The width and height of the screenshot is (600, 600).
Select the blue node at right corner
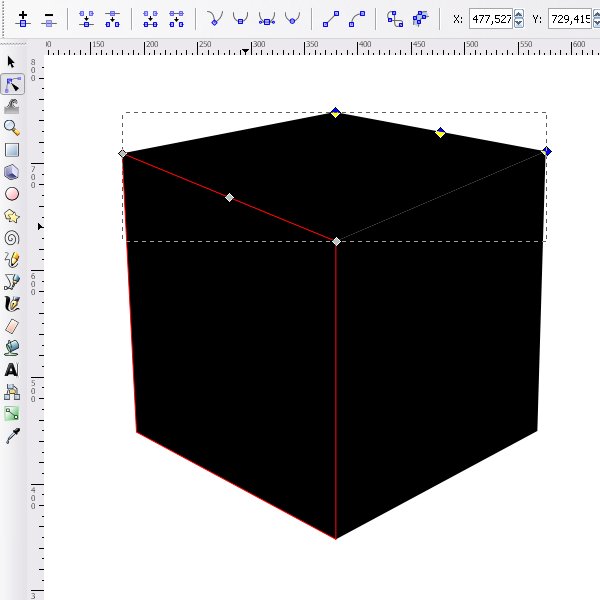(x=547, y=152)
